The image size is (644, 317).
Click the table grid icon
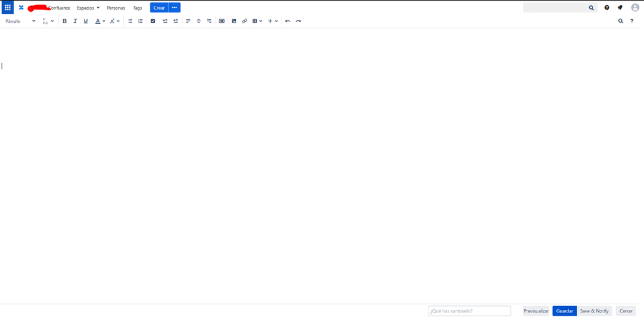pyautogui.click(x=255, y=21)
